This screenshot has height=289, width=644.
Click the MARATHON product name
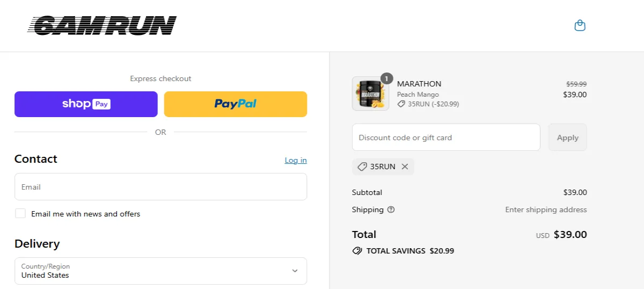(419, 84)
